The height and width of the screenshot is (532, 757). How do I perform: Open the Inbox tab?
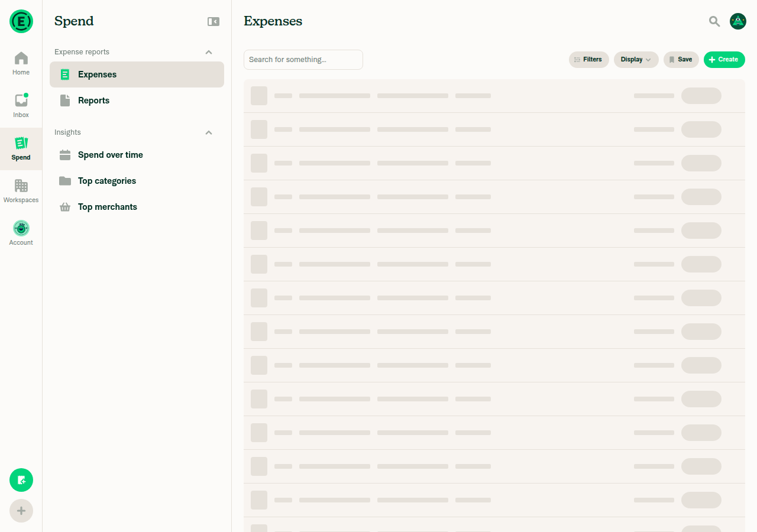(21, 106)
